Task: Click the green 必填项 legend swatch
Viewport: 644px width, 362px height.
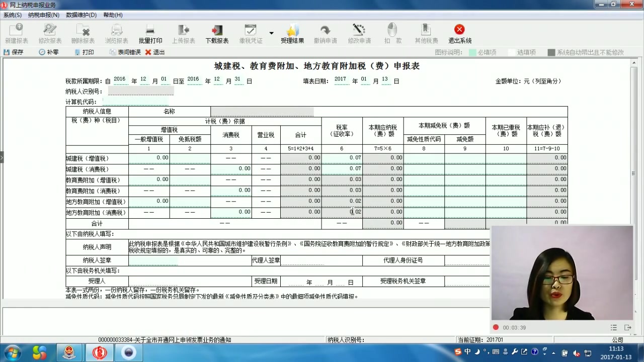Action: click(x=472, y=52)
